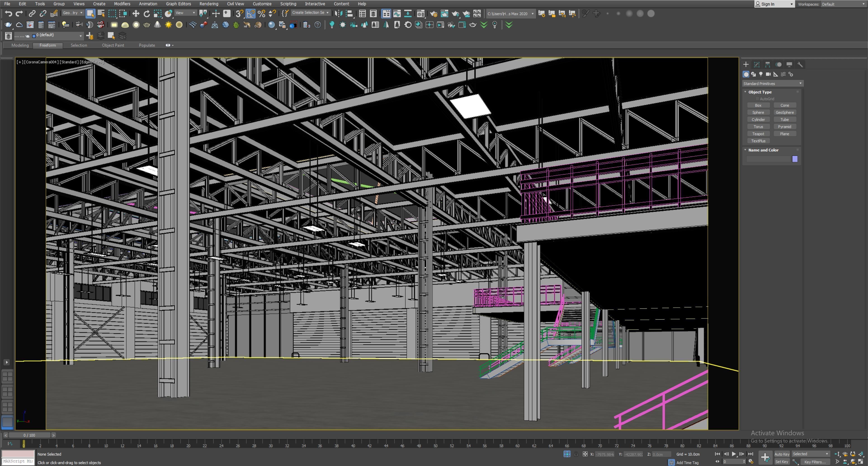Click the teapot Render Production icon

coord(455,14)
